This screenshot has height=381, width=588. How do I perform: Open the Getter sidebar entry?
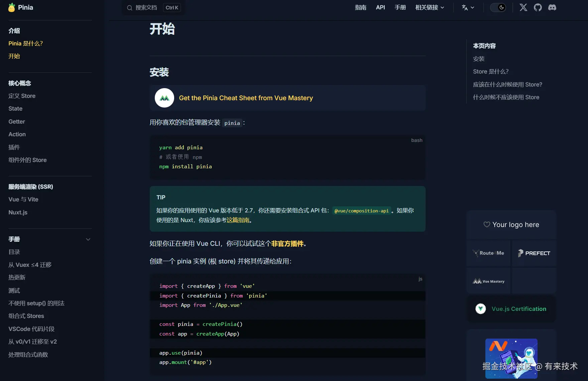tap(17, 122)
